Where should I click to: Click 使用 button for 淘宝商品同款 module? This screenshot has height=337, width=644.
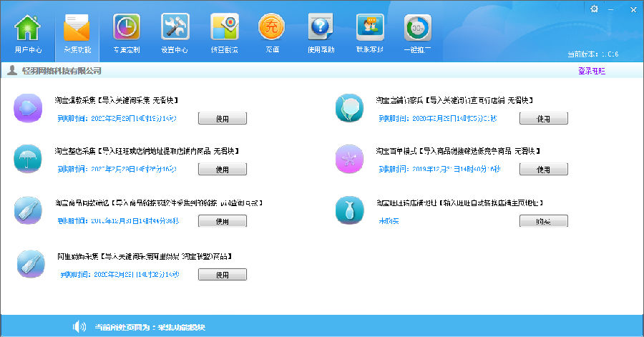coord(223,221)
